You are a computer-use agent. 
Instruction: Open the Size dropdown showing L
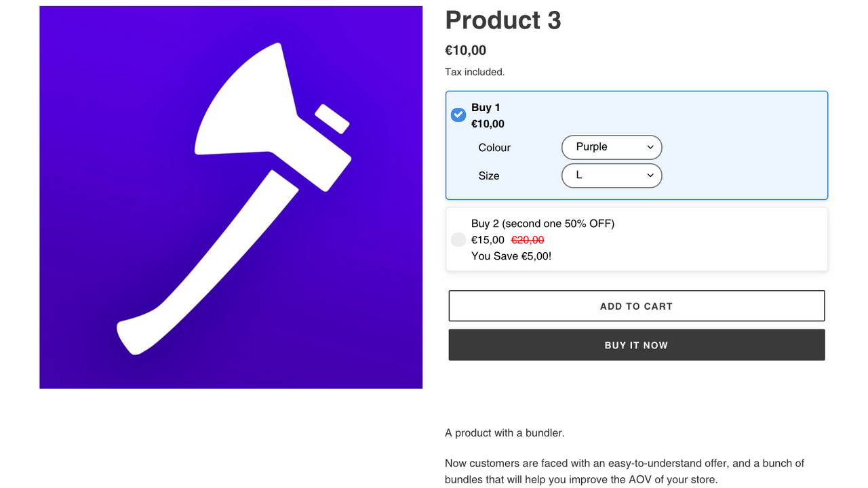611,176
